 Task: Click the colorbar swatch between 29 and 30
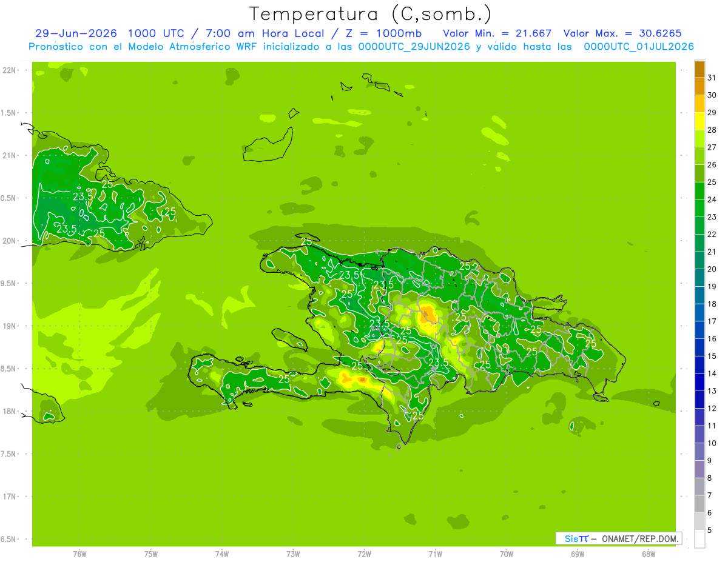coord(699,104)
